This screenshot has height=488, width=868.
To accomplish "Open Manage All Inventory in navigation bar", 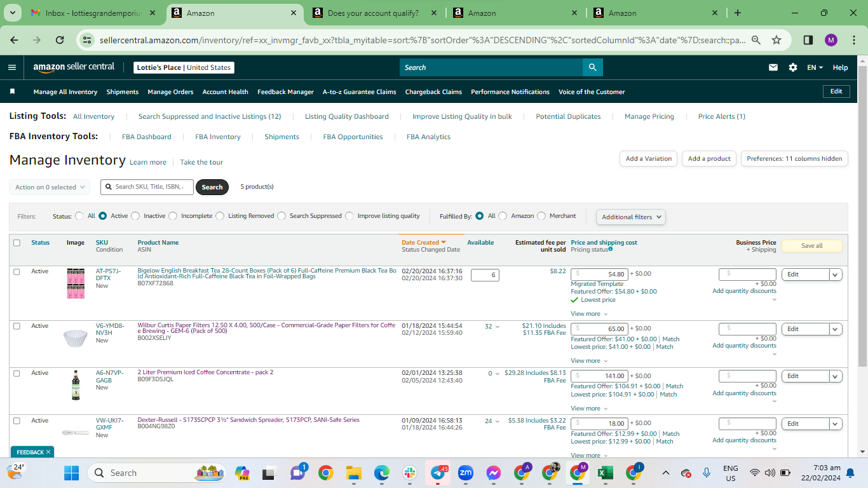I will pos(65,91).
